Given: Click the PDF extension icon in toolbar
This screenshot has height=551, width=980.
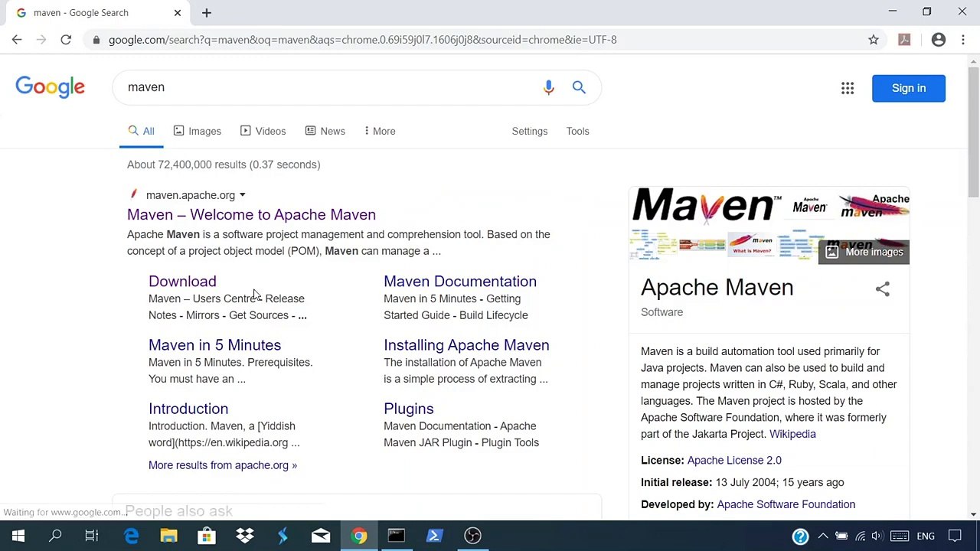Looking at the screenshot, I should (x=904, y=40).
